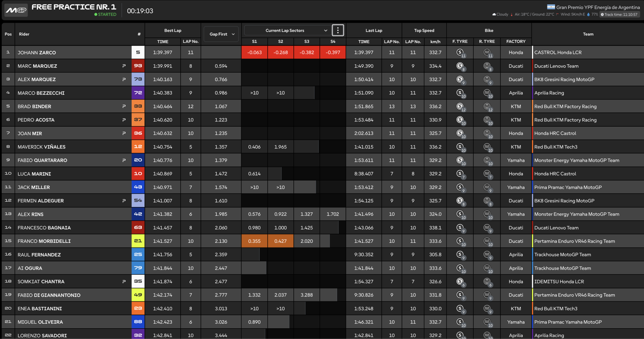
Task: Click Luca Marini's last lap 8:38.407
Action: (364, 174)
